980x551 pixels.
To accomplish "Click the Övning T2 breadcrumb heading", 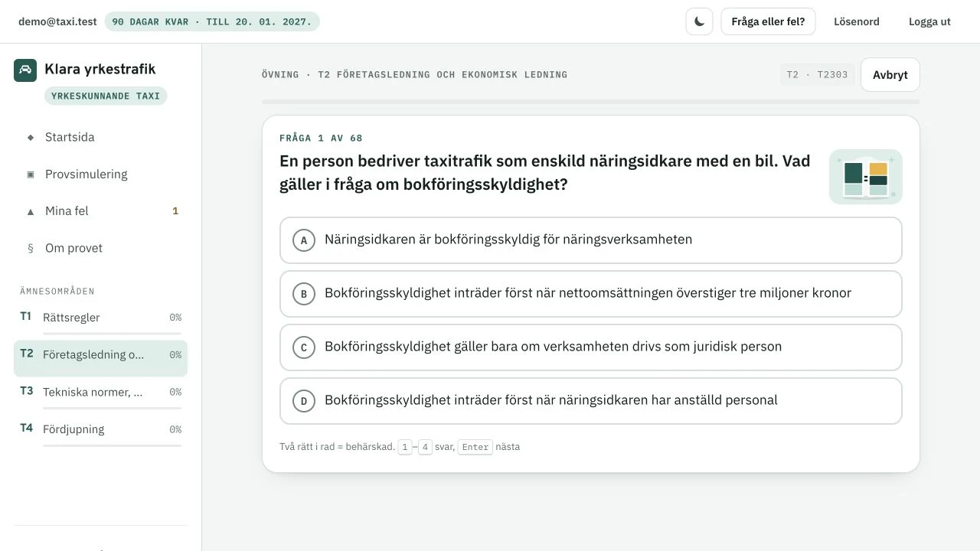I will point(414,75).
